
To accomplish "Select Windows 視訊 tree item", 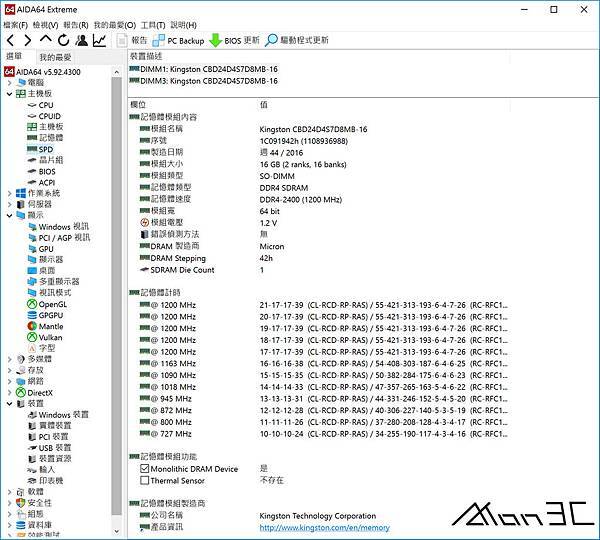I will 58,227.
